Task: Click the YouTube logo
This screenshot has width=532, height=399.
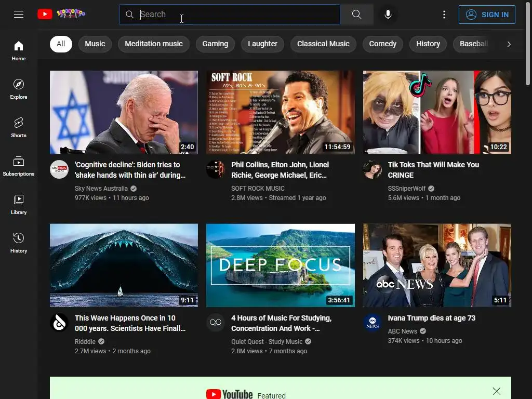Action: (x=61, y=14)
